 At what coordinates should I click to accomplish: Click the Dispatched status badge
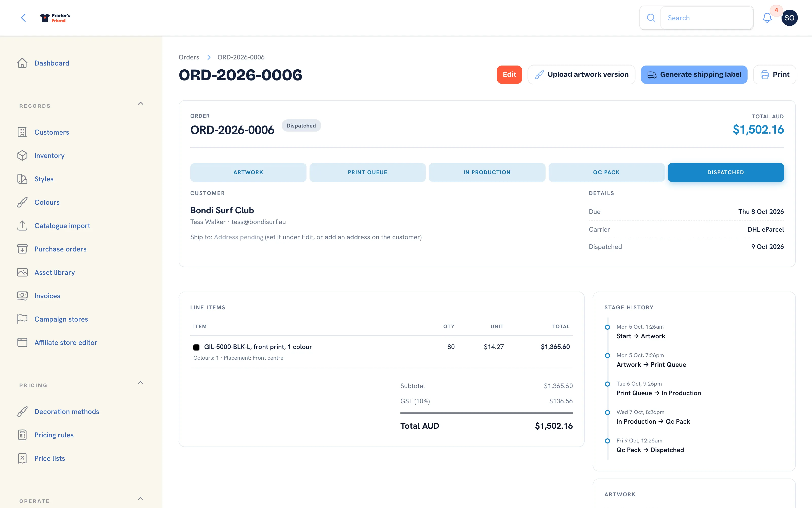301,126
